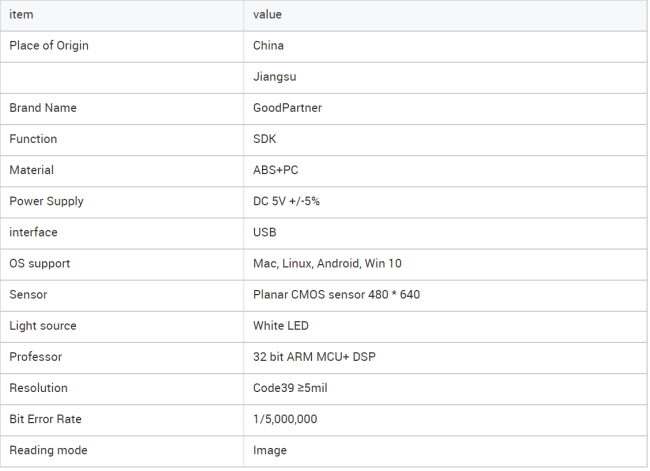Select the 'Brand Name' label
650x471 pixels.
[43, 108]
